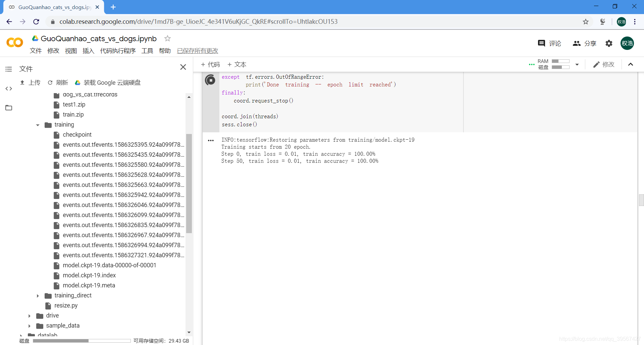Expand the training_direct folder

38,296
